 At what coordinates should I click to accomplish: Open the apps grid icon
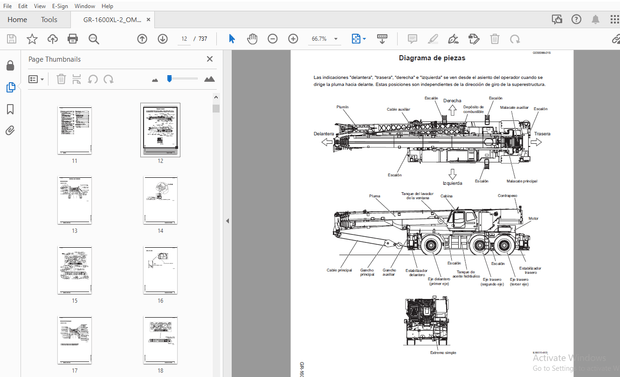[x=614, y=19]
